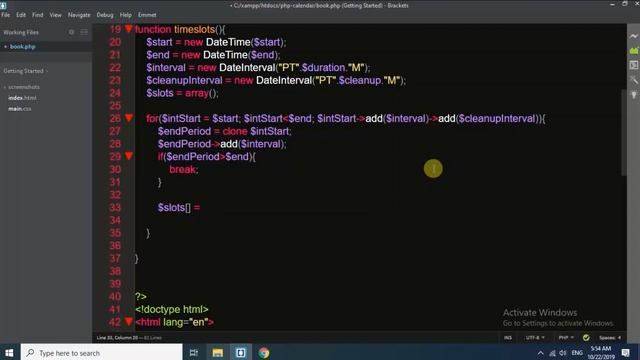
Task: Open the Edit menu
Action: (x=21, y=15)
